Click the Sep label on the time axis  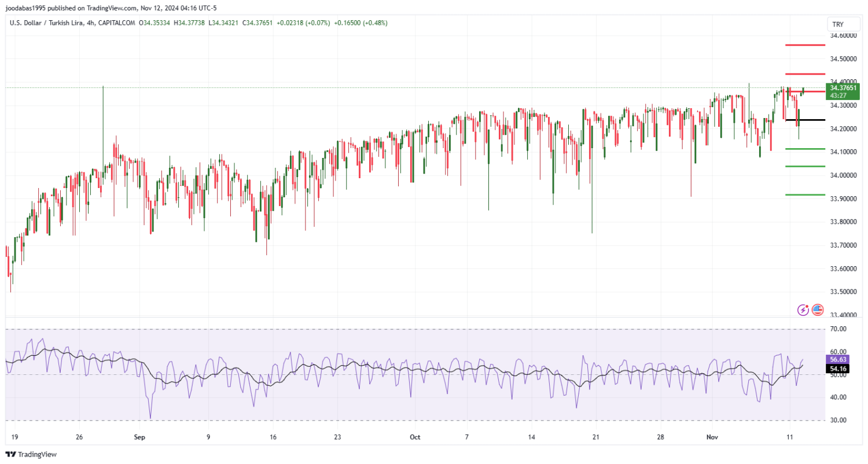click(x=139, y=437)
